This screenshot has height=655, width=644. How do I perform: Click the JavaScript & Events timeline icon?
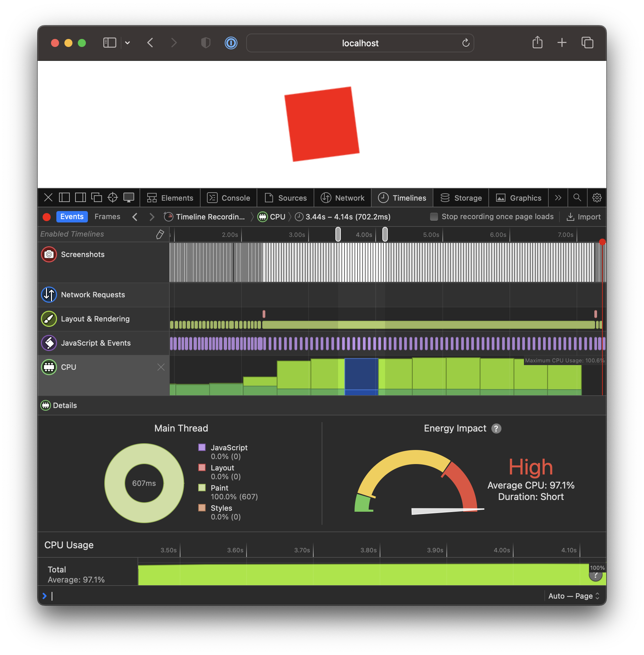coord(49,343)
